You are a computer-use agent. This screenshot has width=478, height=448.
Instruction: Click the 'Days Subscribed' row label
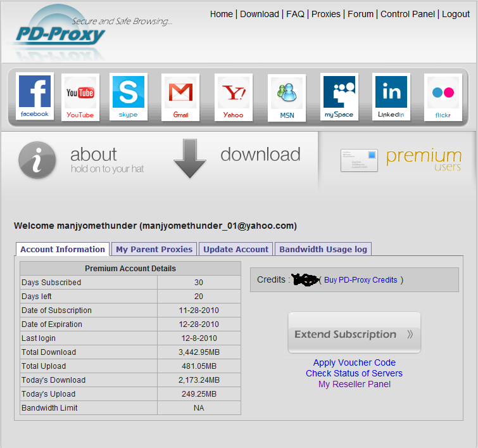[x=51, y=283]
